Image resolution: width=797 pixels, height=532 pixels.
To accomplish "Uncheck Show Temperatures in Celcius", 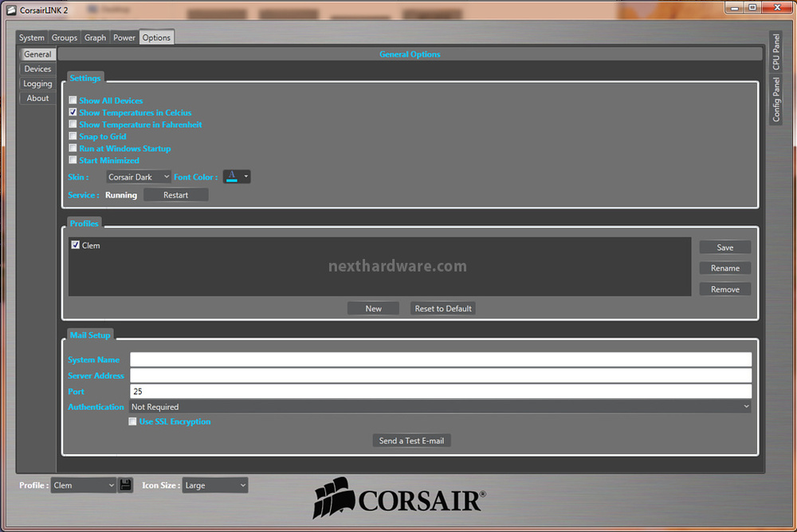I will 73,112.
